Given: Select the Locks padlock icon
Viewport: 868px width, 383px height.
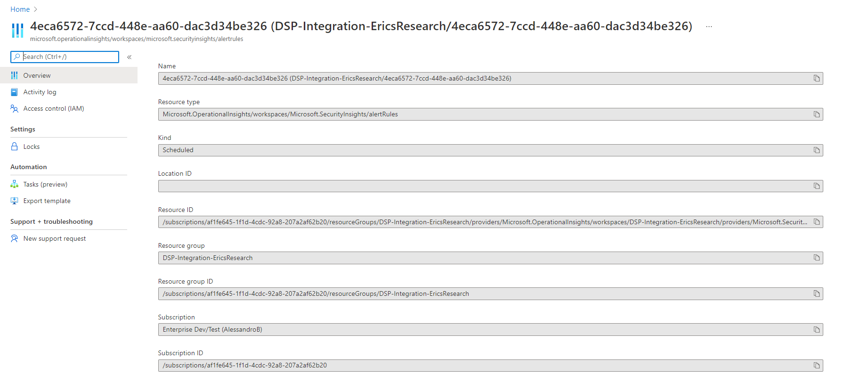Looking at the screenshot, I should [x=14, y=146].
